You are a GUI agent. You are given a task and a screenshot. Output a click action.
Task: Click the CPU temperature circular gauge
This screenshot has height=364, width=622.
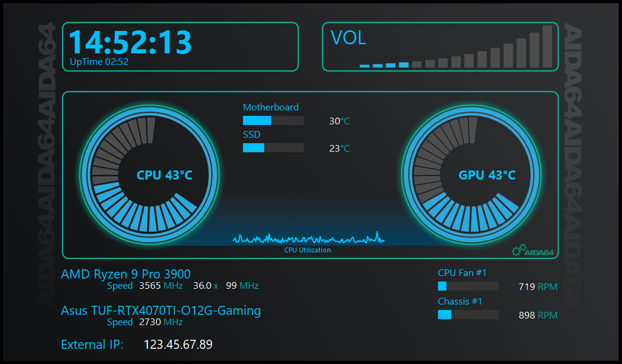coord(149,175)
